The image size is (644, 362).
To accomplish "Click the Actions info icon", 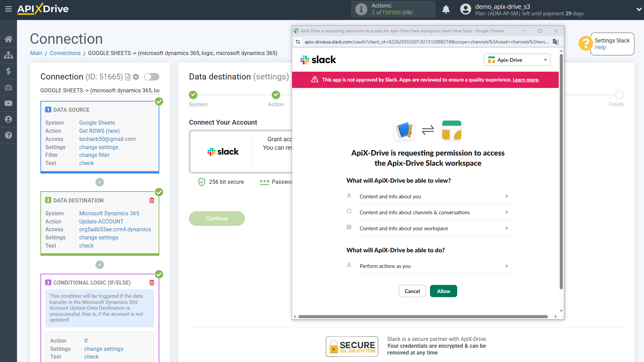I will 361,9.
